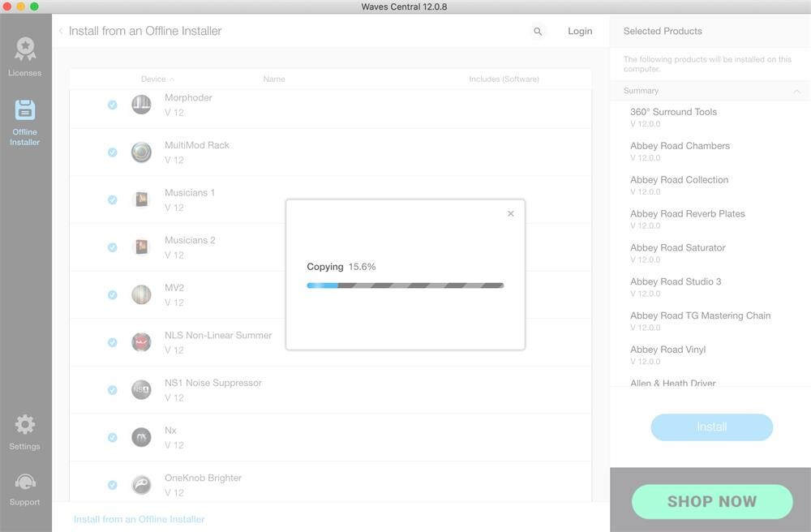Screen dimensions: 811x532
Task: Click the MV2 product name
Action: pyautogui.click(x=174, y=288)
